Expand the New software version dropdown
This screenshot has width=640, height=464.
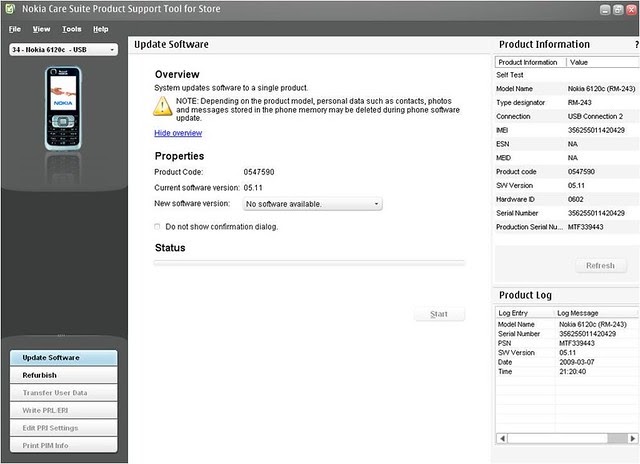tap(313, 204)
